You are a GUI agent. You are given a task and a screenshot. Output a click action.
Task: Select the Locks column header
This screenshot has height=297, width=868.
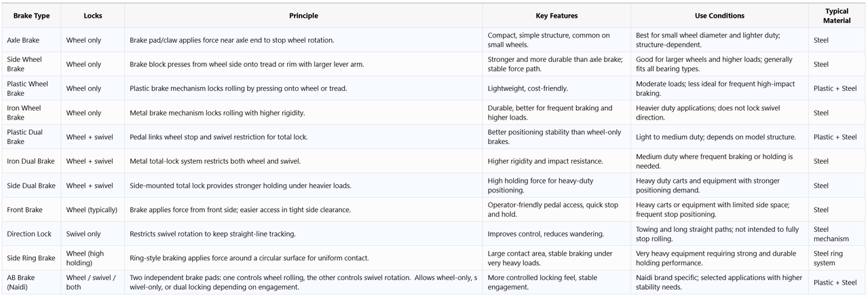coord(93,16)
